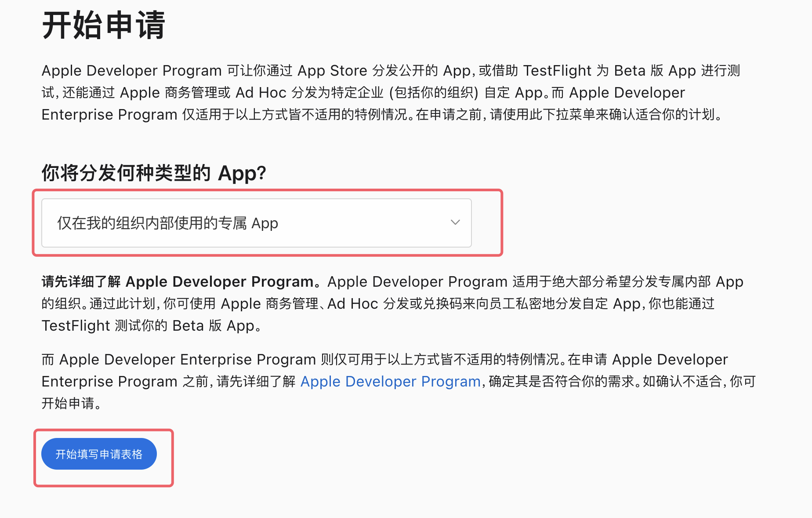
Task: Click the 开始申请 page heading
Action: tap(104, 26)
